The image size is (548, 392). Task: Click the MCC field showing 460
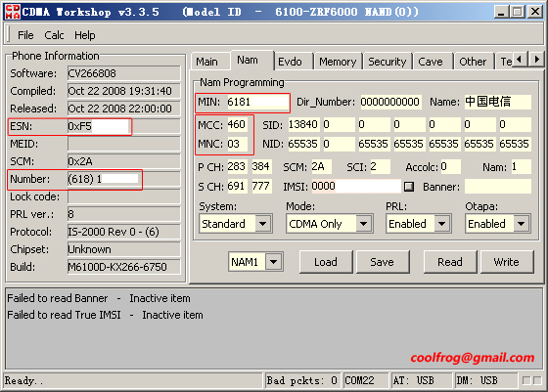coord(237,124)
